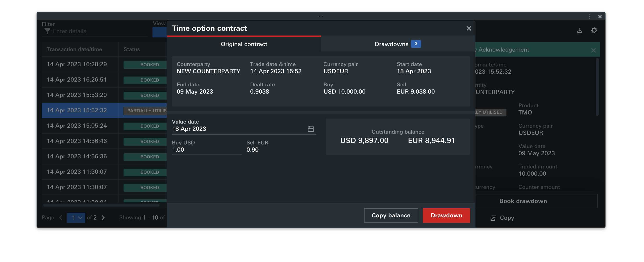This screenshot has height=262, width=644.
Task: Open the vertical three-dot window menu
Action: [590, 17]
